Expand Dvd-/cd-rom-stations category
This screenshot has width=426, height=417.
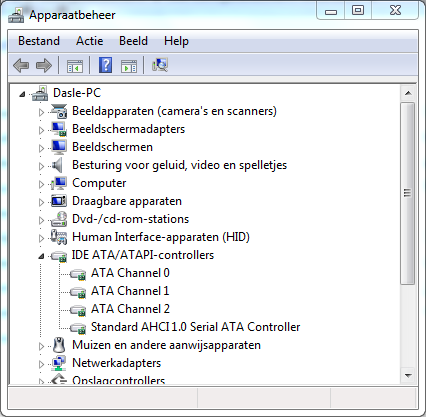click(x=41, y=220)
